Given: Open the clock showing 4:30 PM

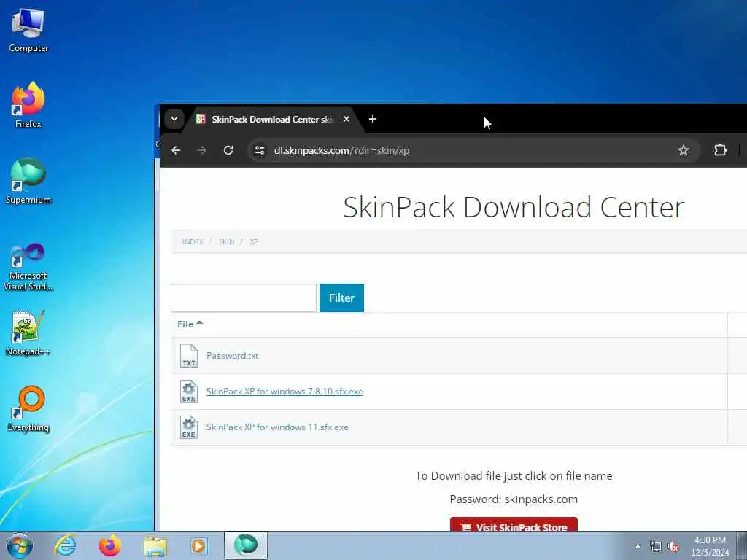Looking at the screenshot, I should 710,546.
